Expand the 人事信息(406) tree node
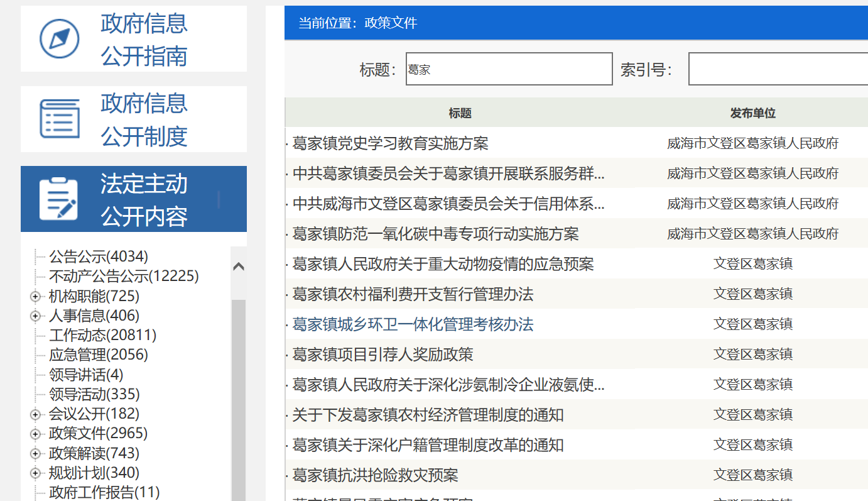 click(35, 316)
